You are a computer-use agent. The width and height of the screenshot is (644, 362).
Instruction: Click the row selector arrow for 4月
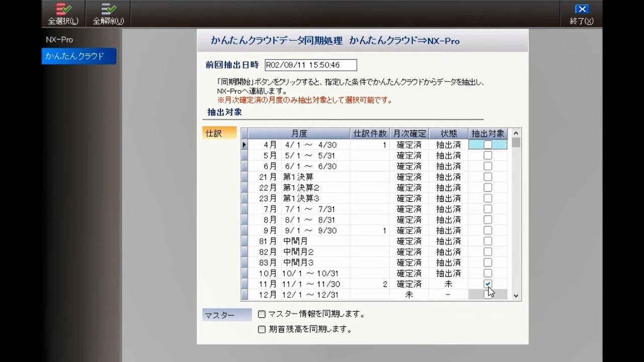pos(245,145)
